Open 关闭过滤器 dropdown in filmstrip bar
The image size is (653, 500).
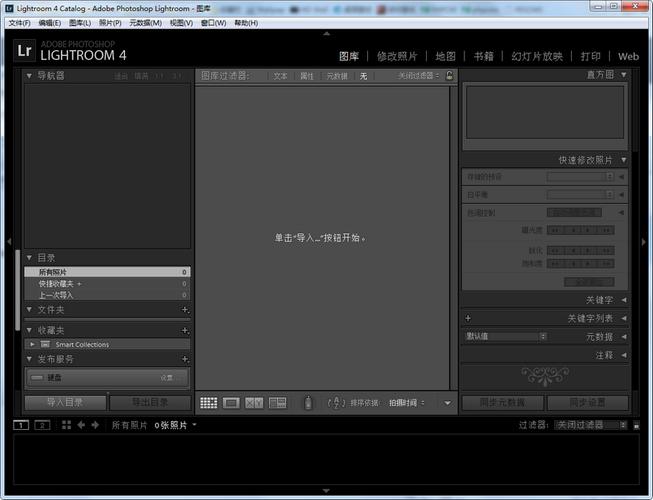click(x=591, y=425)
